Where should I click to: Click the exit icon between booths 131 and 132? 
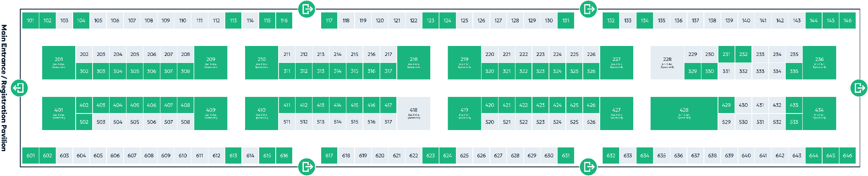click(588, 9)
